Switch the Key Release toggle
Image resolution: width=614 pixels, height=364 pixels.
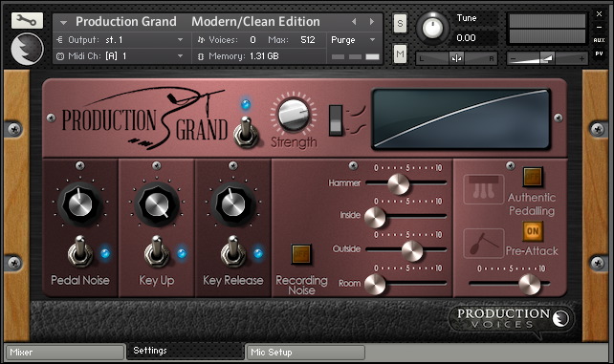233,252
